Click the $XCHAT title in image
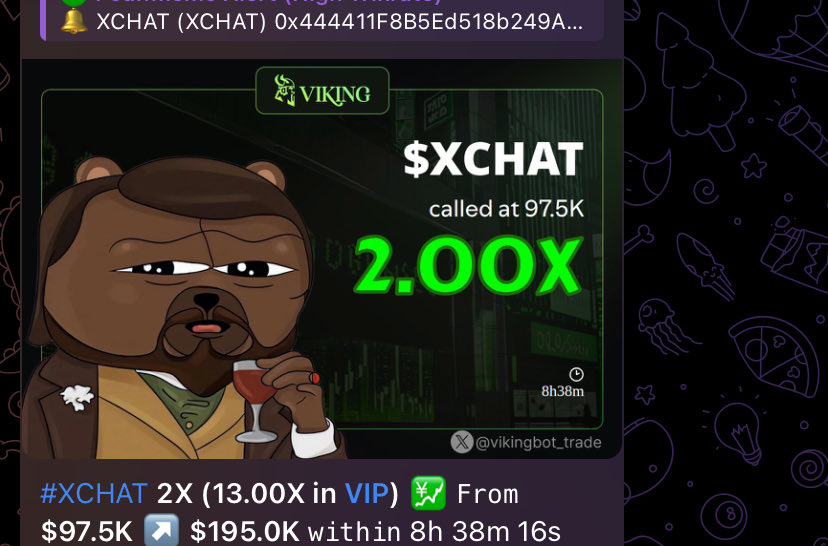The height and width of the screenshot is (546, 828). click(493, 159)
